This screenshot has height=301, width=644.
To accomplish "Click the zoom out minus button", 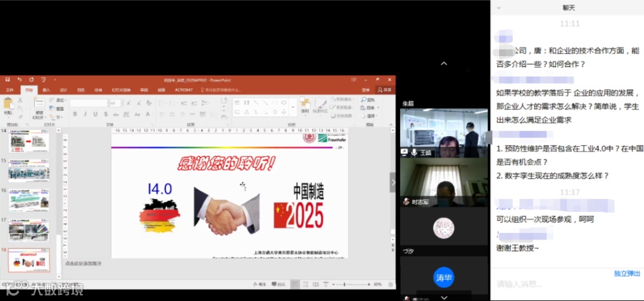I will point(333,284).
